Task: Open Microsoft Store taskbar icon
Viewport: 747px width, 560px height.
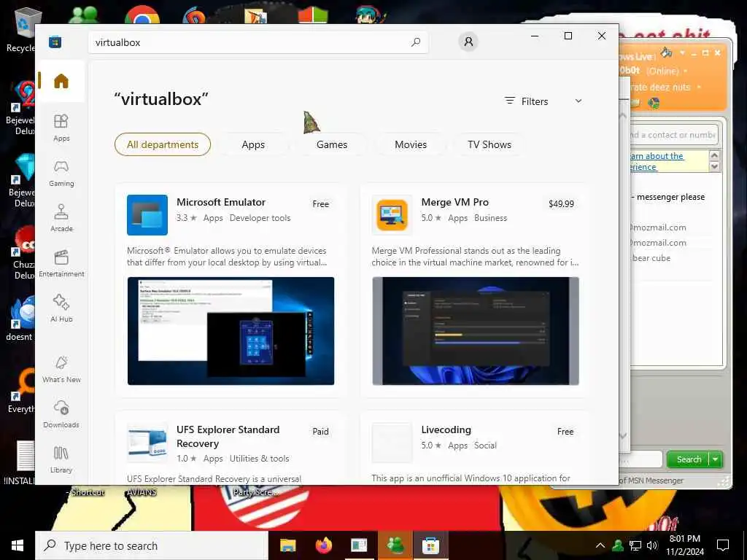Action: pos(430,545)
